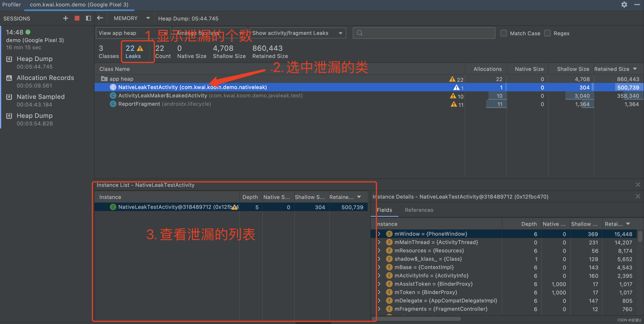Viewport: 644px width, 324px height.
Task: Go back using the left arrow icon
Action: 100,18
